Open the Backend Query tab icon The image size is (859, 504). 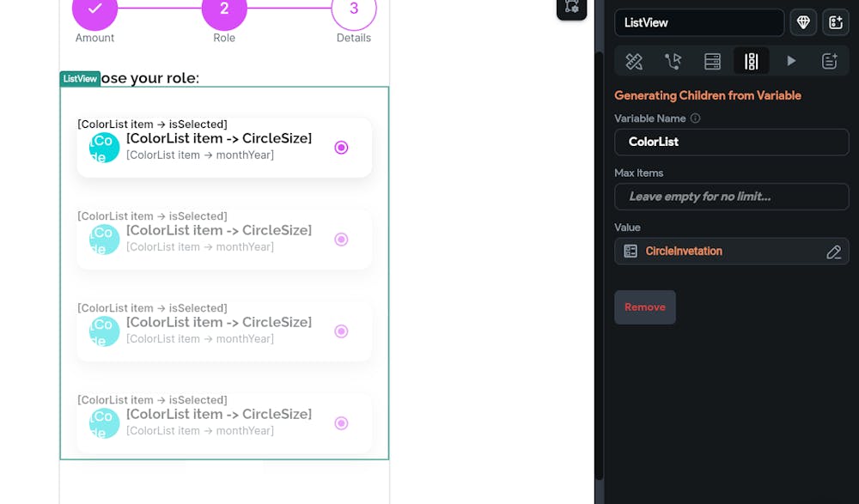pyautogui.click(x=712, y=61)
